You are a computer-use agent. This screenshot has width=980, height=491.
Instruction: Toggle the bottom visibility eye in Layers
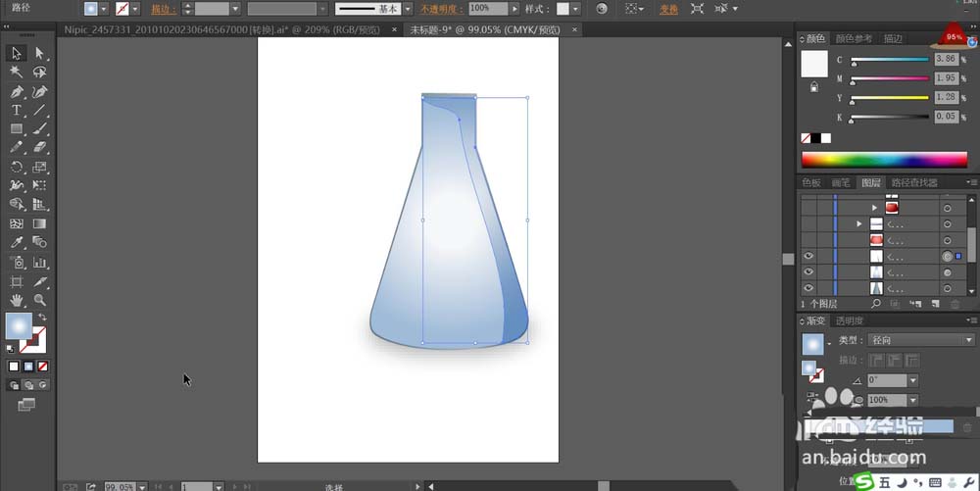pos(808,288)
